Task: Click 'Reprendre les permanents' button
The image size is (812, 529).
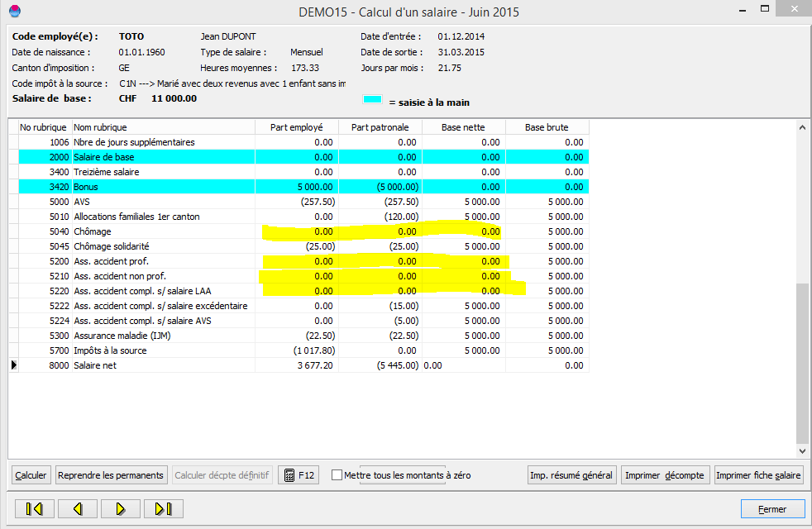Action: [112, 475]
